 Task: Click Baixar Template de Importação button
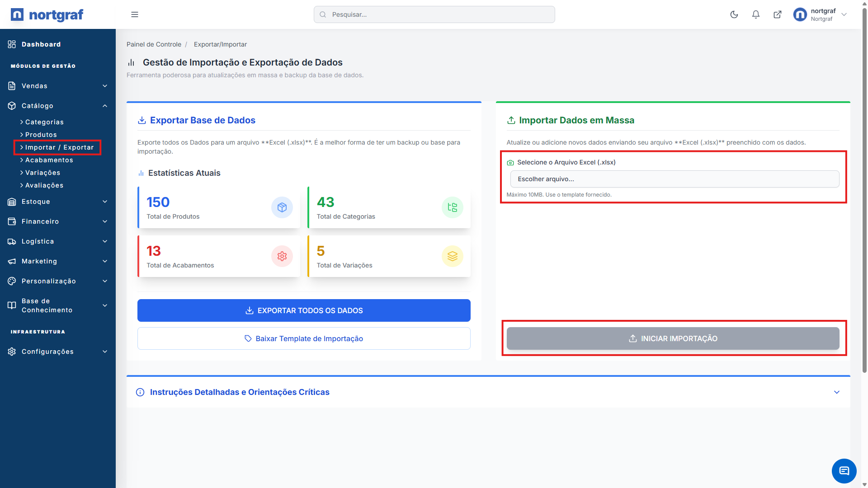pyautogui.click(x=304, y=338)
